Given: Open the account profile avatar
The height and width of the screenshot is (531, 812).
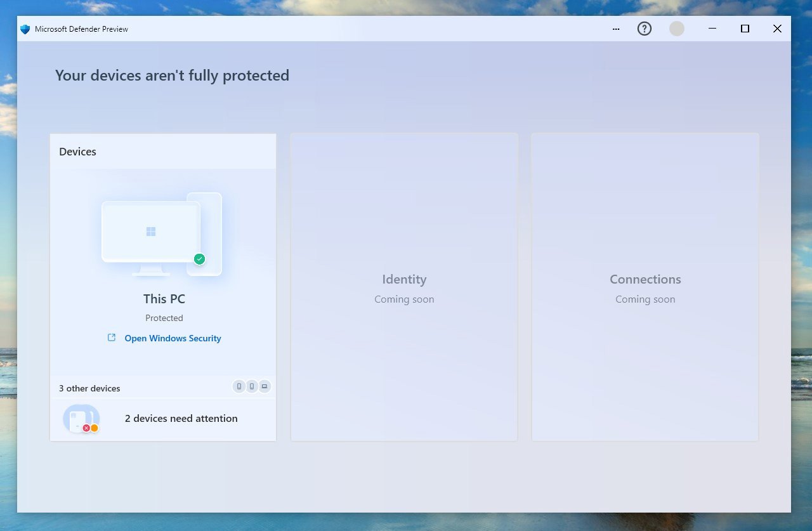Looking at the screenshot, I should click(x=676, y=29).
